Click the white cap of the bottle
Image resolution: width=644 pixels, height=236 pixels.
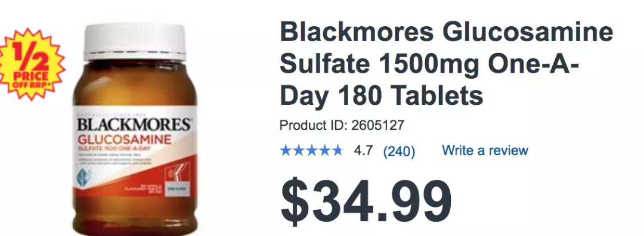(x=135, y=42)
